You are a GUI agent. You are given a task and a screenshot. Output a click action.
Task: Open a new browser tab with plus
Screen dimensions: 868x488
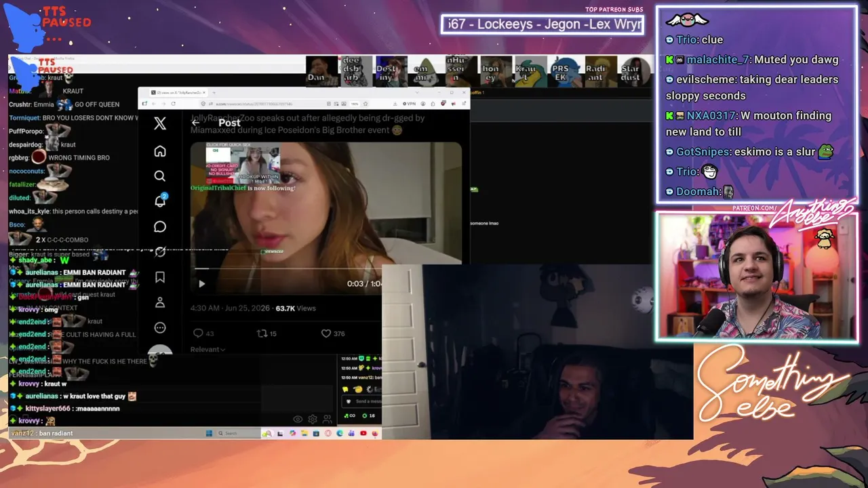tap(214, 93)
